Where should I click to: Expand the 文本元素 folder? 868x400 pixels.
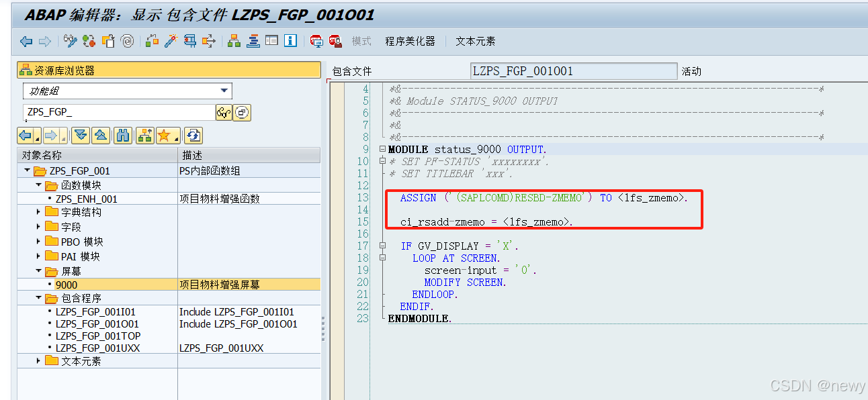(x=38, y=361)
